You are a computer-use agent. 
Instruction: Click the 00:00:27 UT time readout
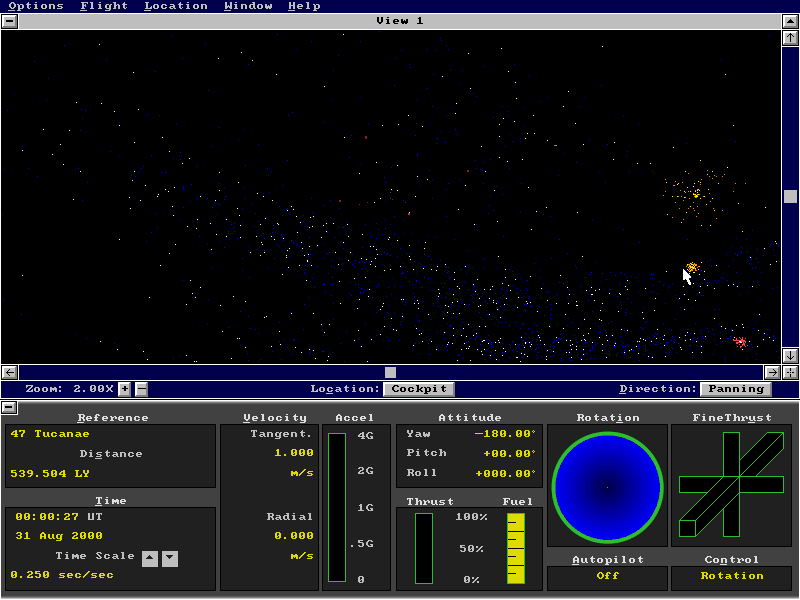tap(59, 516)
